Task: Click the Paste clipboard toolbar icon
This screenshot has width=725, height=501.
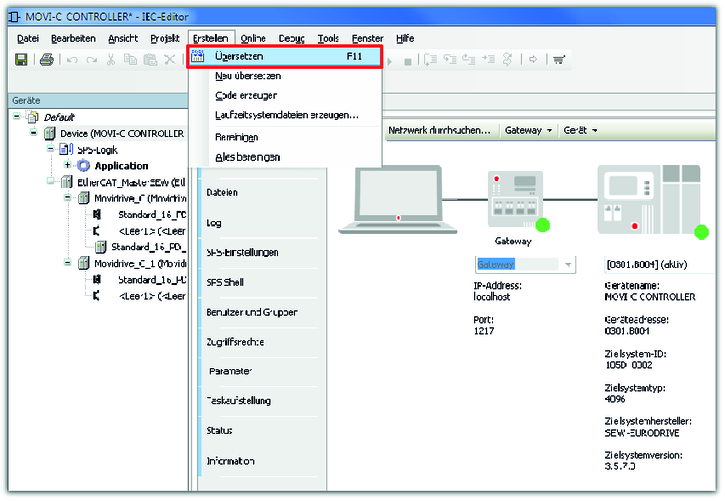Action: (148, 60)
